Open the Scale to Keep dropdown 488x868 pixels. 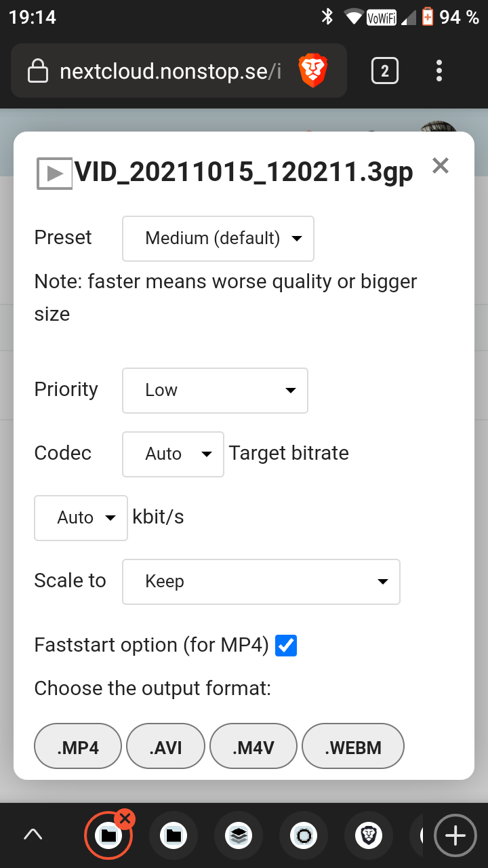pyautogui.click(x=261, y=582)
